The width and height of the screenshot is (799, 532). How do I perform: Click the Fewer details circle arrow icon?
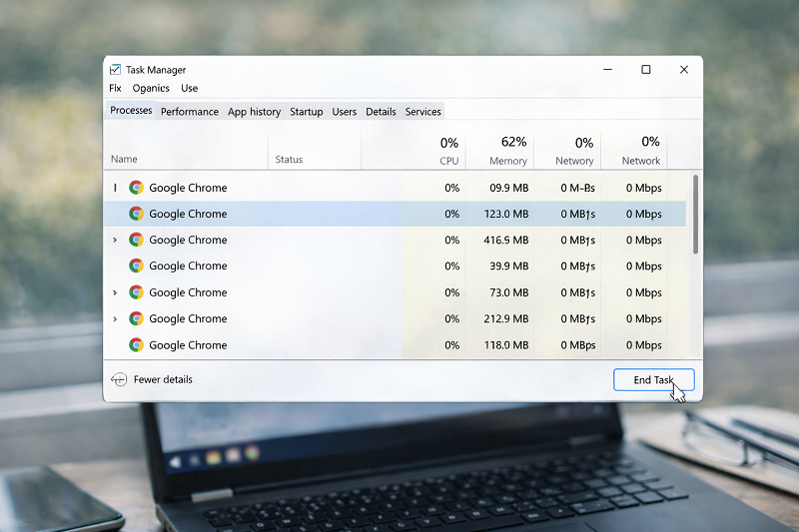(x=119, y=379)
